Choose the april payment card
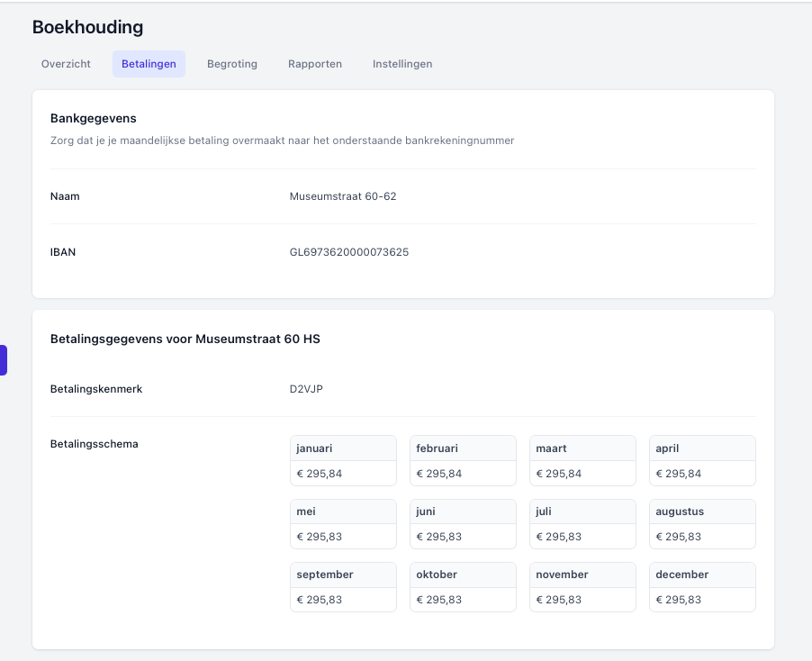This screenshot has height=661, width=812. pyautogui.click(x=702, y=460)
